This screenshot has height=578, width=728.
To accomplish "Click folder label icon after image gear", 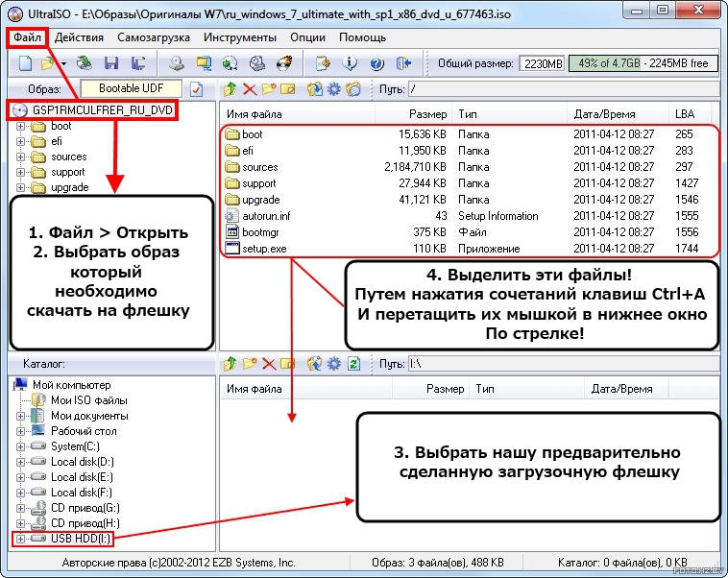I will coord(353,88).
